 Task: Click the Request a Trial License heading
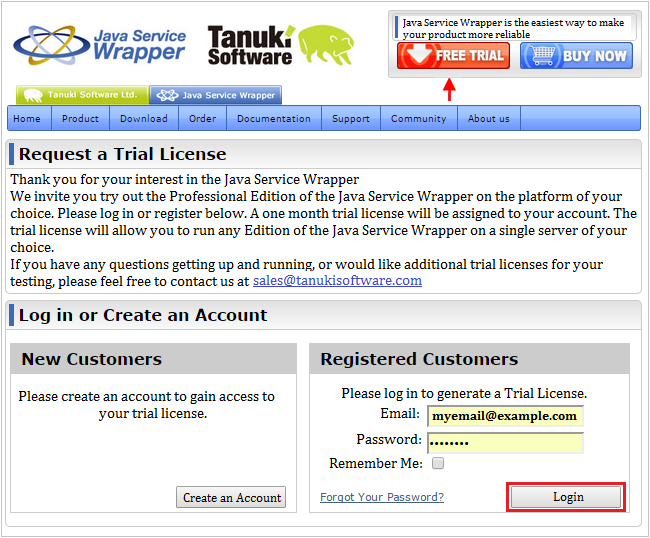coord(123,154)
